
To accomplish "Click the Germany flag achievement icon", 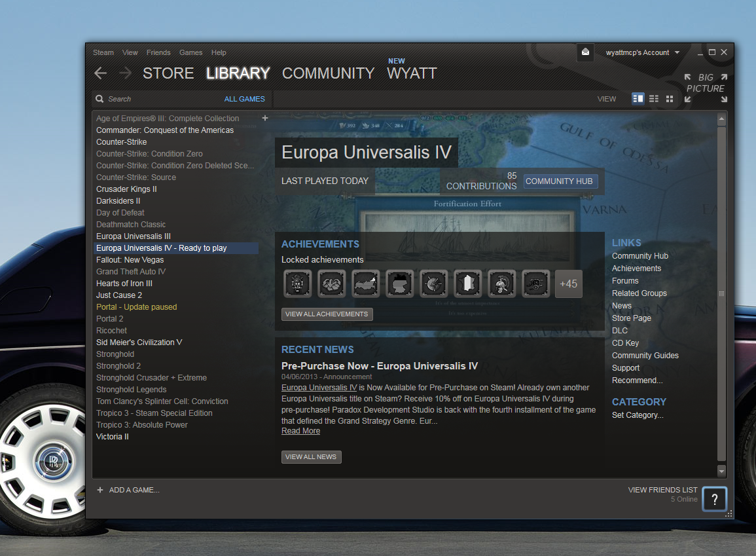I will [399, 284].
